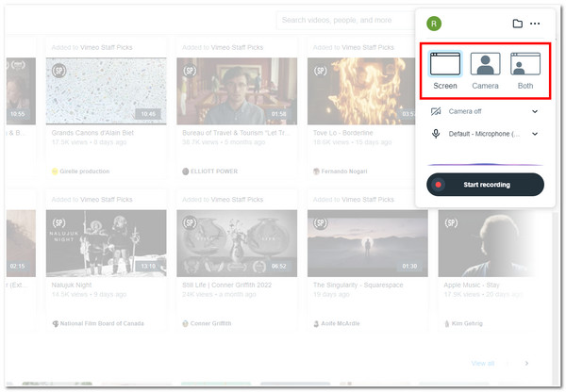
Task: Select the Camera recording mode
Action: click(485, 71)
